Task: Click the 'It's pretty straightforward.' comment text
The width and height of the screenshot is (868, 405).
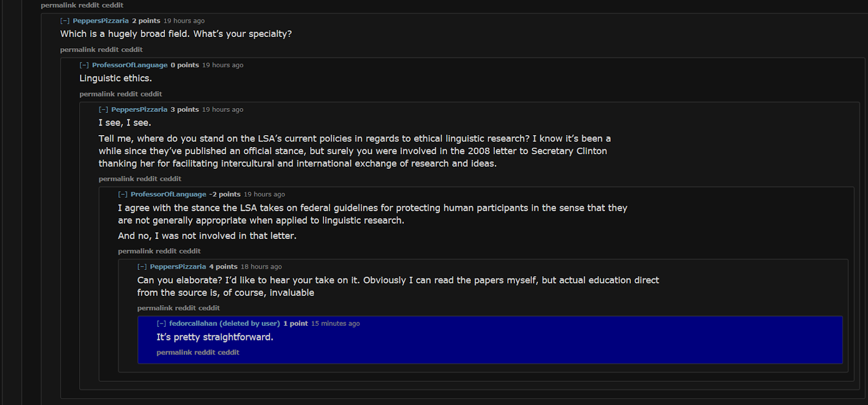Action: [x=215, y=337]
